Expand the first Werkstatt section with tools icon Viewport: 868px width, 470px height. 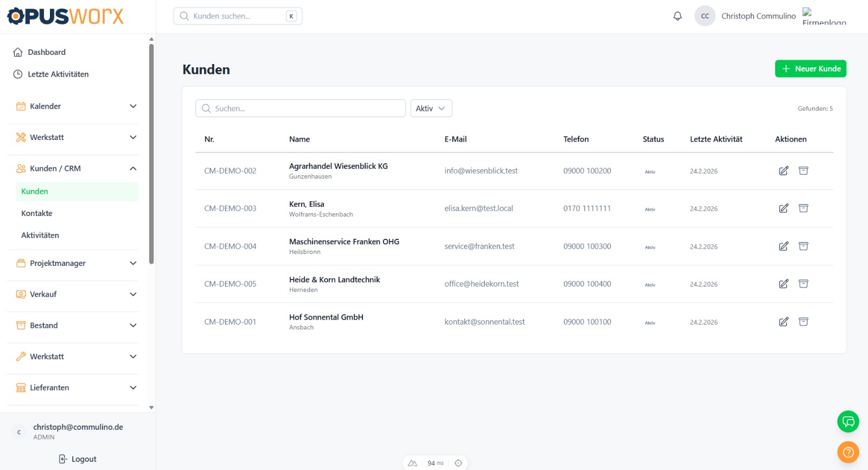[77, 137]
